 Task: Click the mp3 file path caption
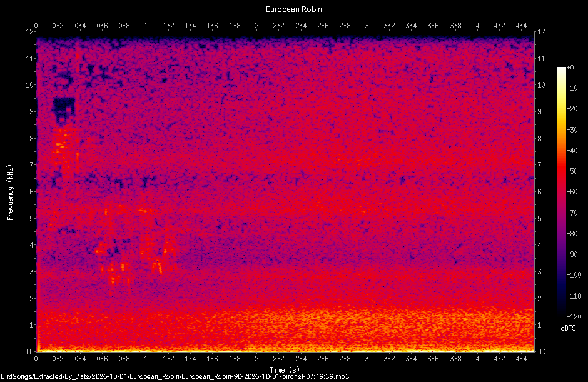(175, 376)
